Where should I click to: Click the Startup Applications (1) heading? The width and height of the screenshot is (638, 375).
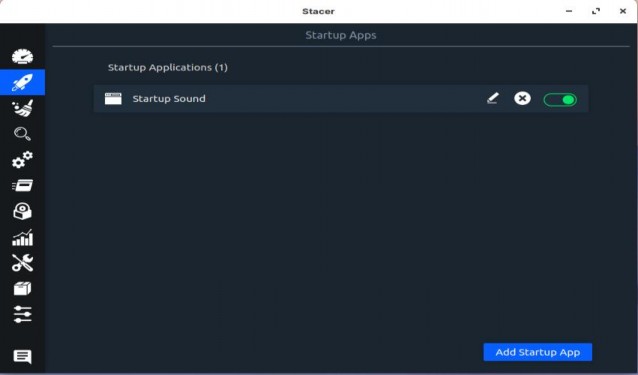coord(168,68)
